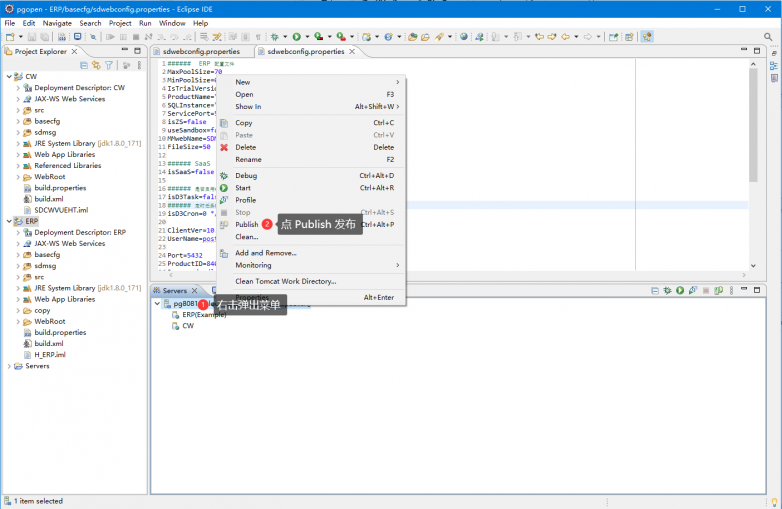Click Collapse All in Project Explorer toolbar
Image resolution: width=782 pixels, height=509 pixels.
tap(83, 65)
